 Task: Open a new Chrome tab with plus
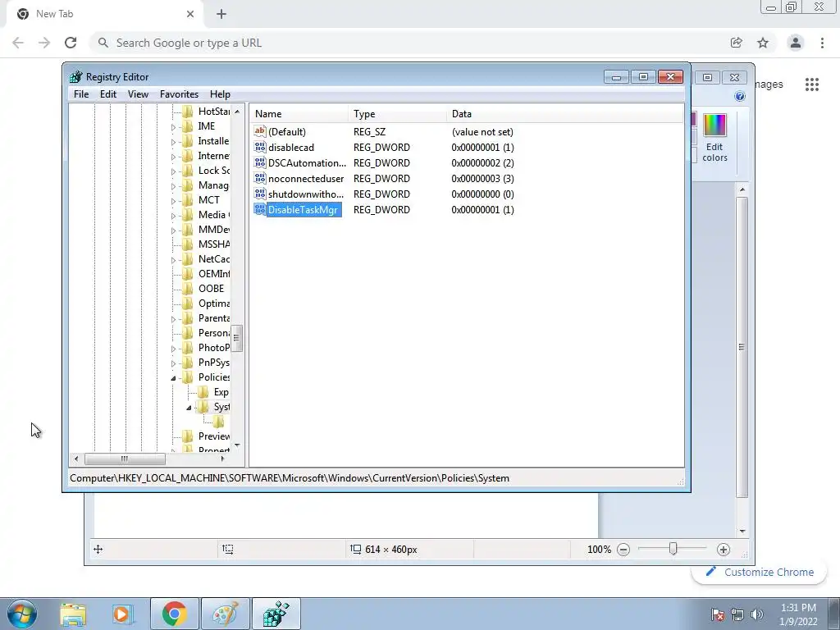(x=221, y=15)
